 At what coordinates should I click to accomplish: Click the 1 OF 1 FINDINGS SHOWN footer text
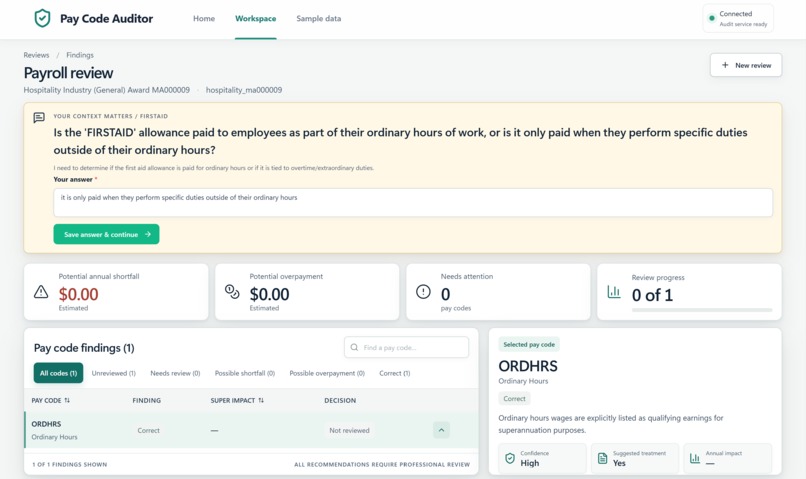tap(70, 464)
